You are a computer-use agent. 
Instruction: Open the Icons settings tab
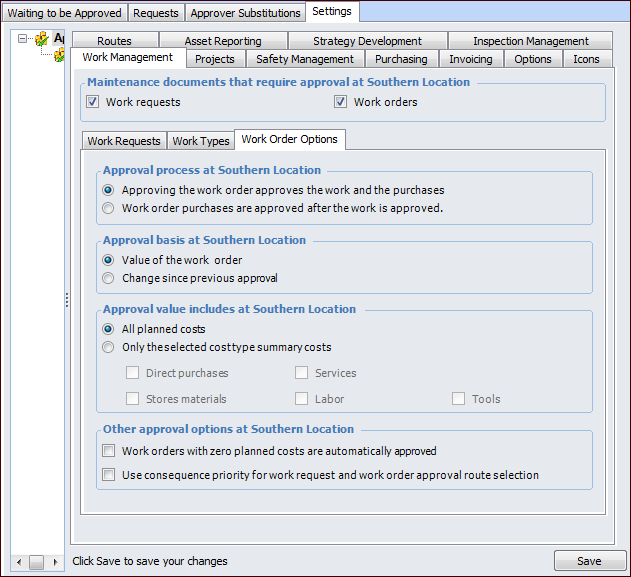(586, 59)
